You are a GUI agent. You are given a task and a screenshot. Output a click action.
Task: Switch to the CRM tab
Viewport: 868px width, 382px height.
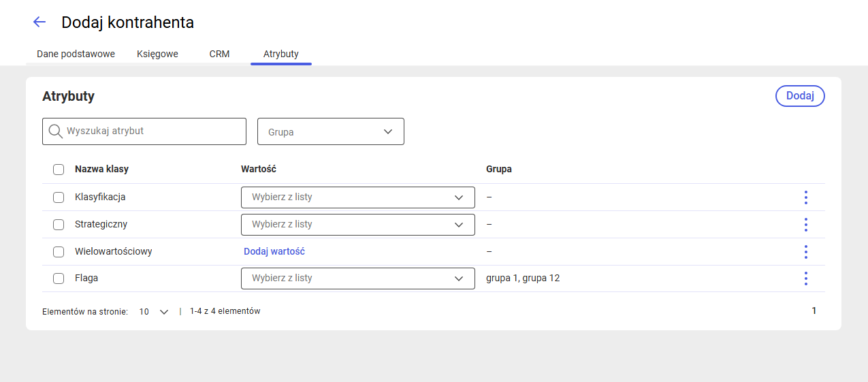pos(219,54)
